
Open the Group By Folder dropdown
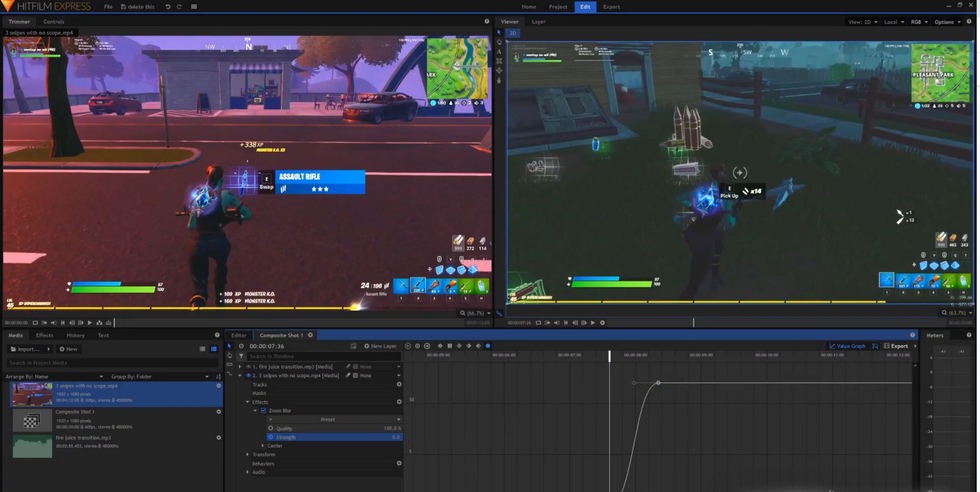pos(160,376)
